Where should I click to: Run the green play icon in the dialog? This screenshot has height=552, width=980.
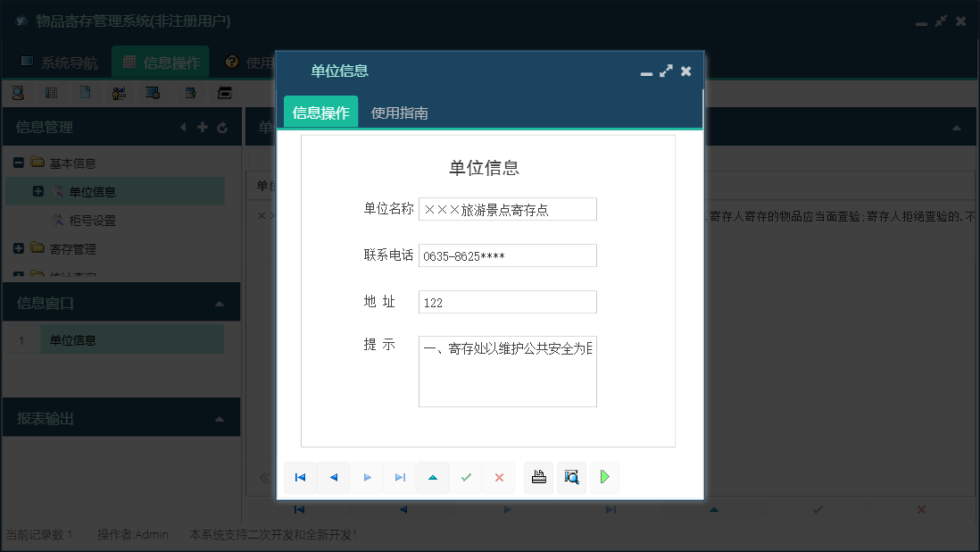(604, 477)
